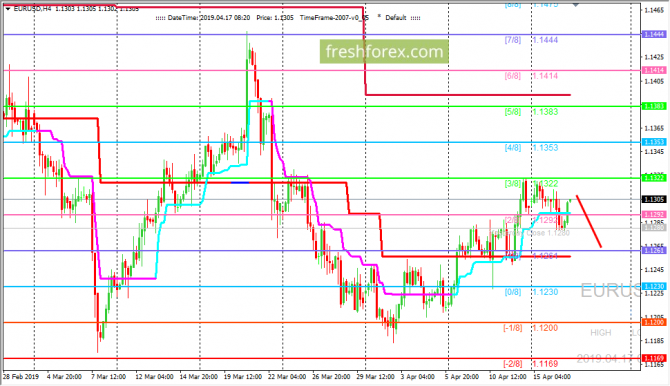Open the dropdown arrow beside EURUSD,H4

[x=8, y=9]
